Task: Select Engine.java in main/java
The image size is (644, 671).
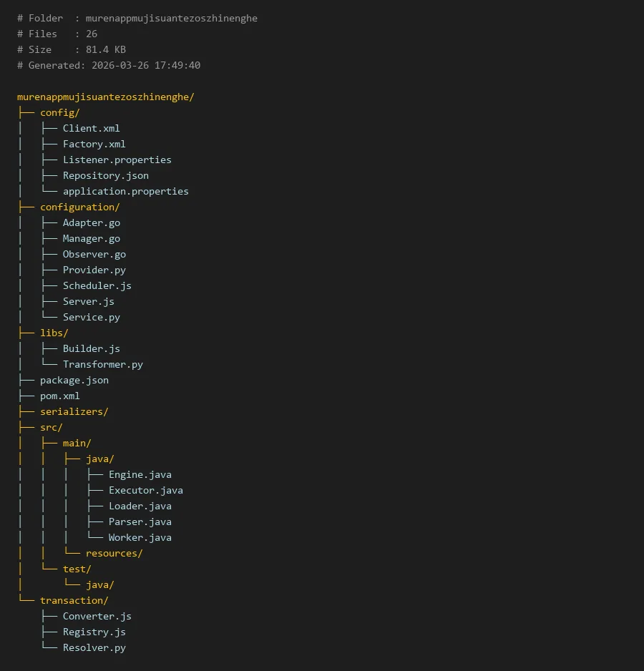Action: pyautogui.click(x=140, y=474)
